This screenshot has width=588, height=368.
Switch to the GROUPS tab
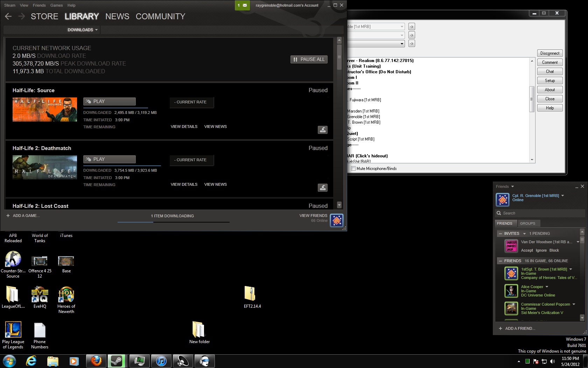tap(527, 223)
